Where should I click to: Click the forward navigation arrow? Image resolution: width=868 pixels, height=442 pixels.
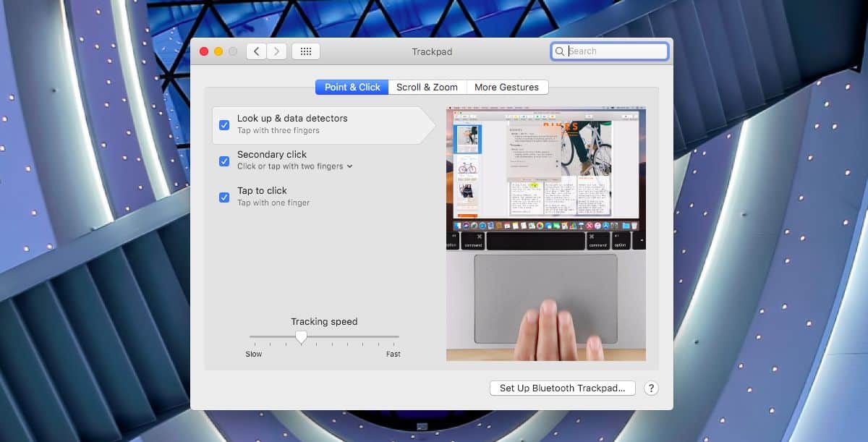[277, 51]
